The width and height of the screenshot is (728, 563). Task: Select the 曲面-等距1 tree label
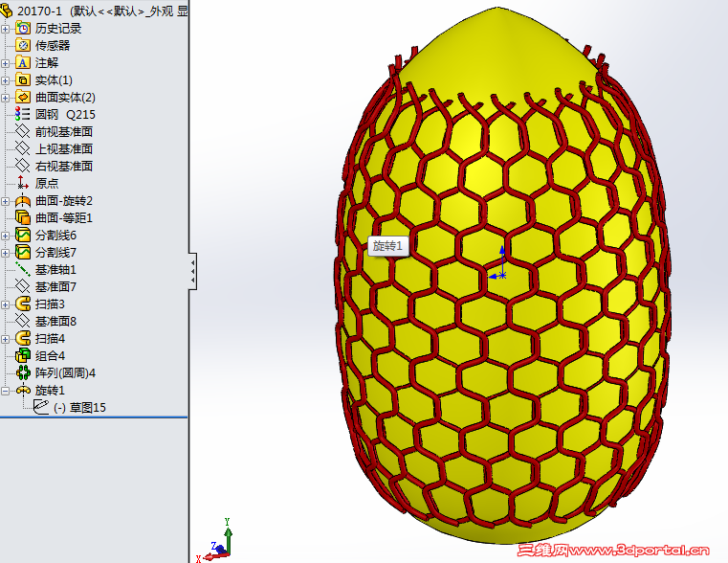click(64, 218)
